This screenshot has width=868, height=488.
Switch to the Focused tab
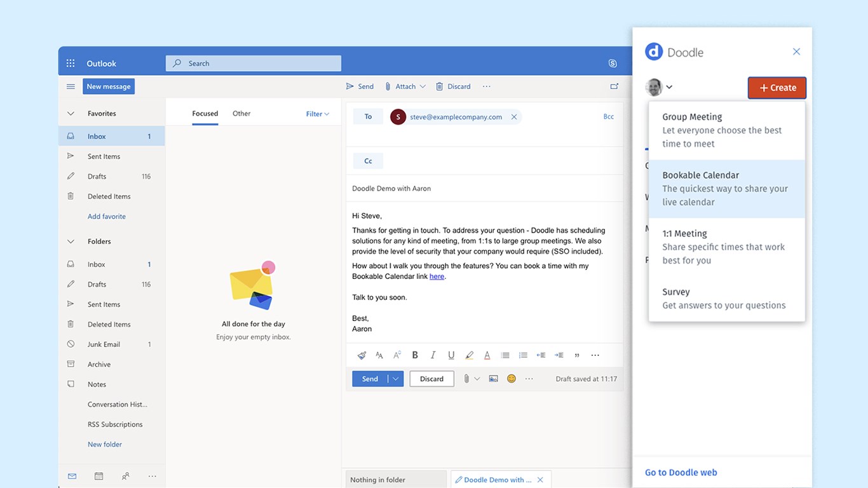point(205,114)
